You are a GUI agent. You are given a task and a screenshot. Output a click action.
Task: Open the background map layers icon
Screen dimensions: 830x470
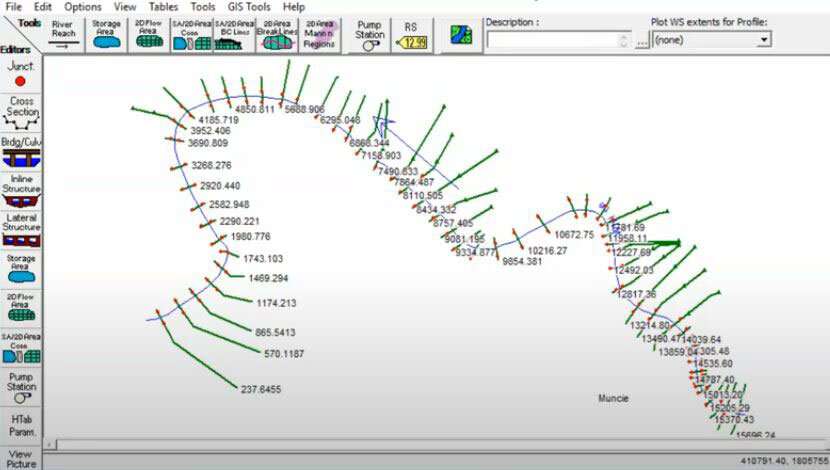coord(462,35)
